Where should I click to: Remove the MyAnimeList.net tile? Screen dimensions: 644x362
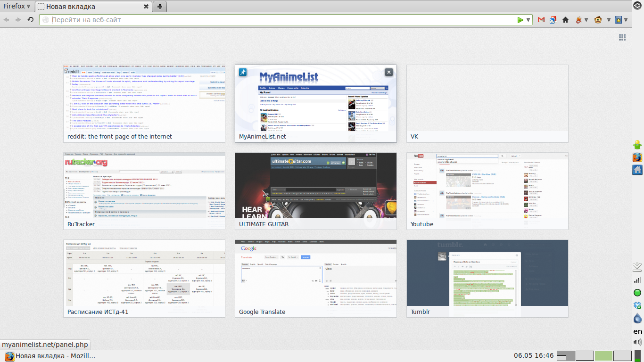[x=388, y=72]
